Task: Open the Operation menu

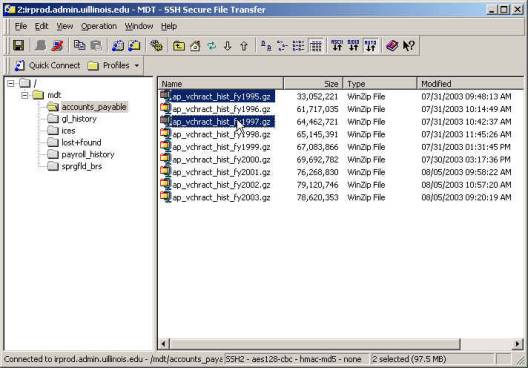Action: click(x=99, y=26)
